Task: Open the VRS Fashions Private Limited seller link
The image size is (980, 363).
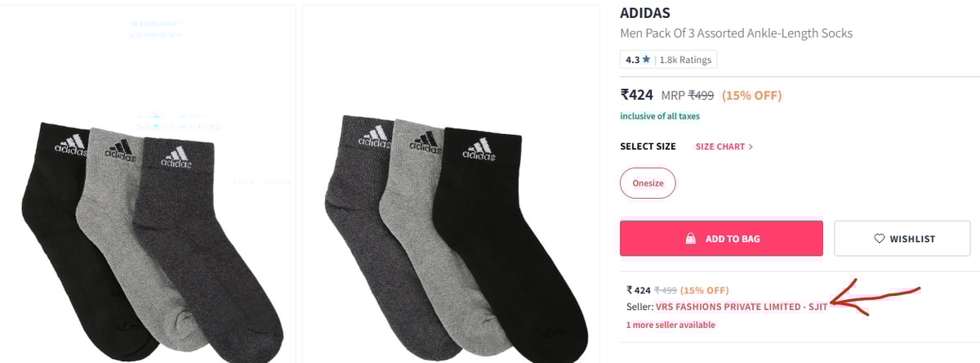Action: click(x=742, y=307)
